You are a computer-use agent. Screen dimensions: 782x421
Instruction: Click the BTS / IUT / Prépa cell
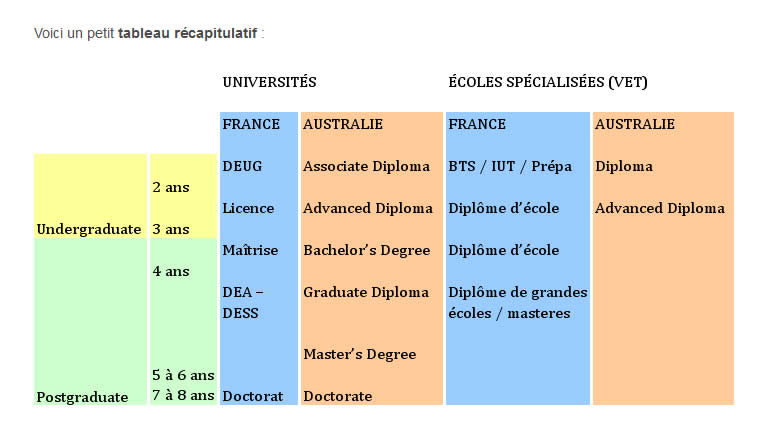(510, 166)
